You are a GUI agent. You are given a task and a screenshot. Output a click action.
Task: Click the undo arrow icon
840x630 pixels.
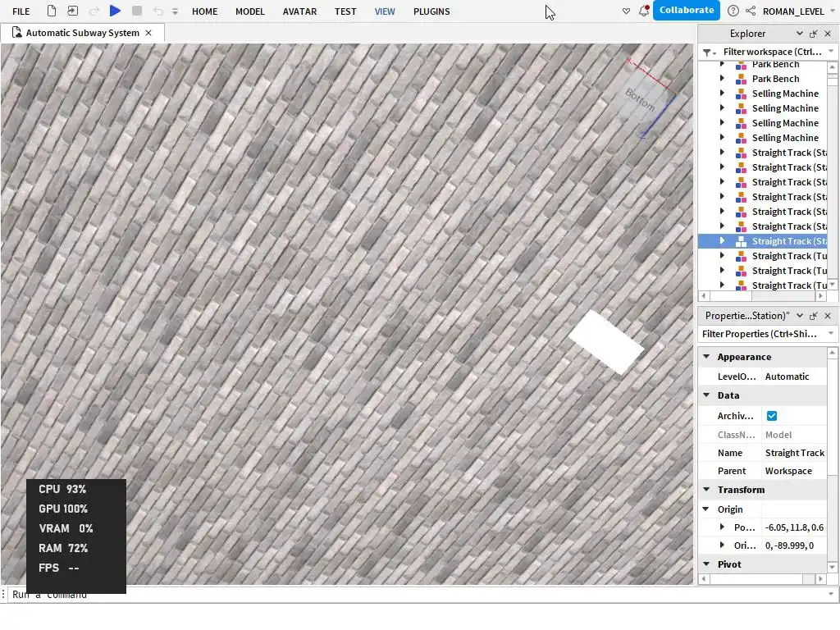(158, 11)
